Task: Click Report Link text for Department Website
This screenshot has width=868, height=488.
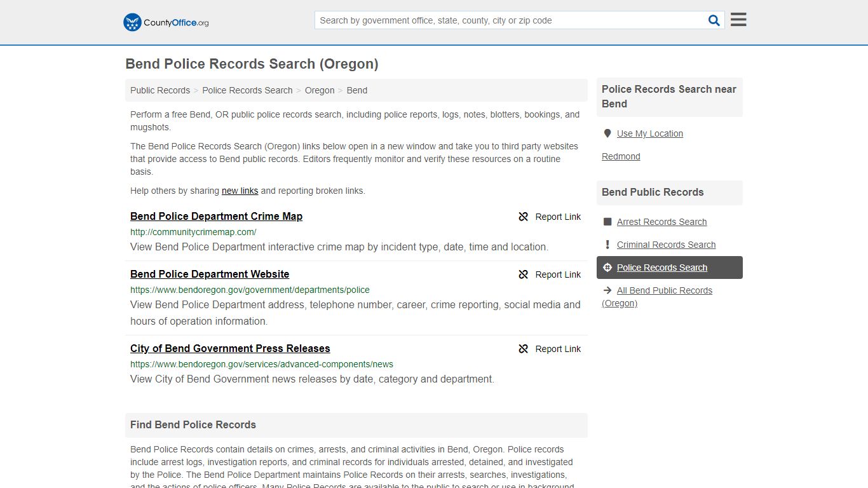Action: coord(558,274)
